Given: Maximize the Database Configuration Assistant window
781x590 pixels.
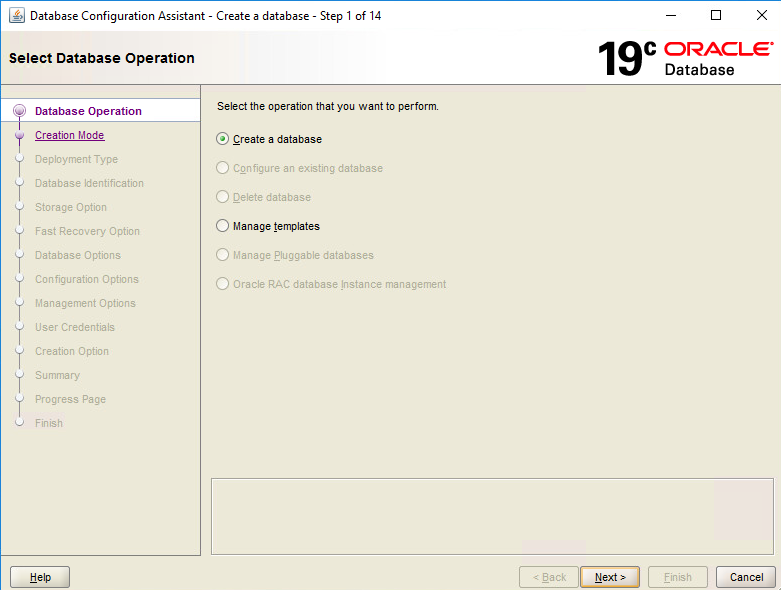Looking at the screenshot, I should tap(716, 15).
